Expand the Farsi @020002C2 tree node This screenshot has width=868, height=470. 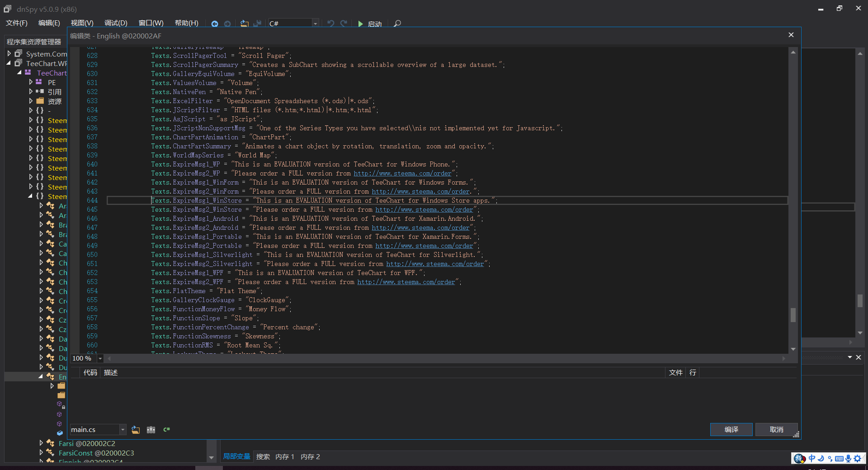[x=41, y=443]
